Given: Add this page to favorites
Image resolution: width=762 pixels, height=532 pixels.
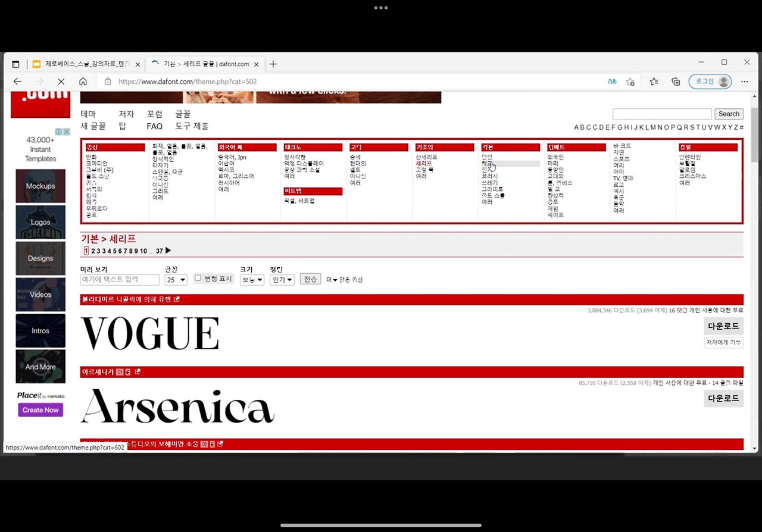Looking at the screenshot, I should click(630, 82).
